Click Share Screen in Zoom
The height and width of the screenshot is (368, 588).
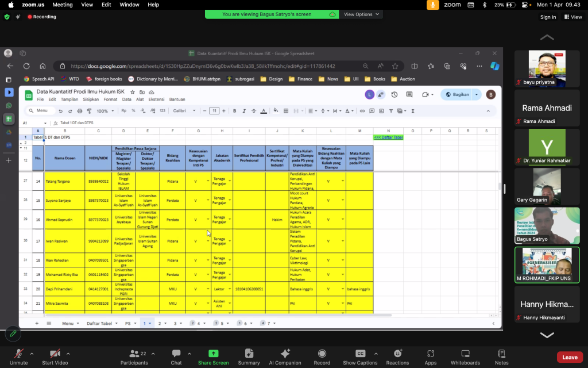pos(214,357)
